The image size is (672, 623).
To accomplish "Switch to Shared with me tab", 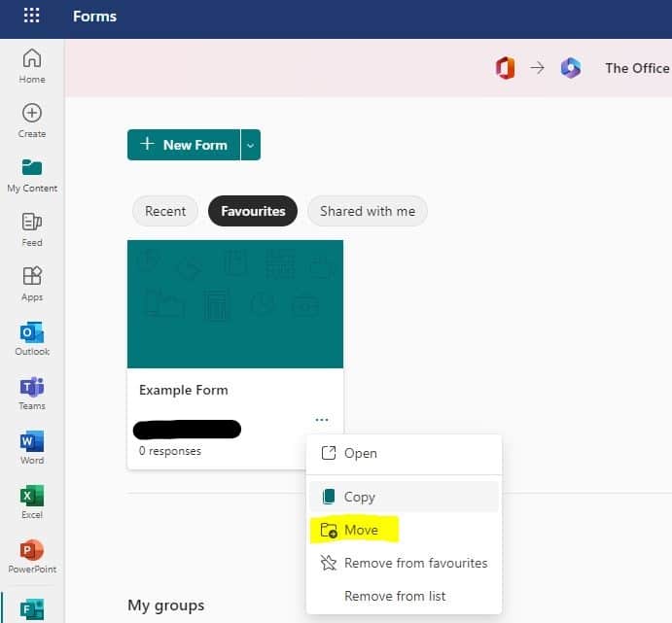I will [368, 211].
